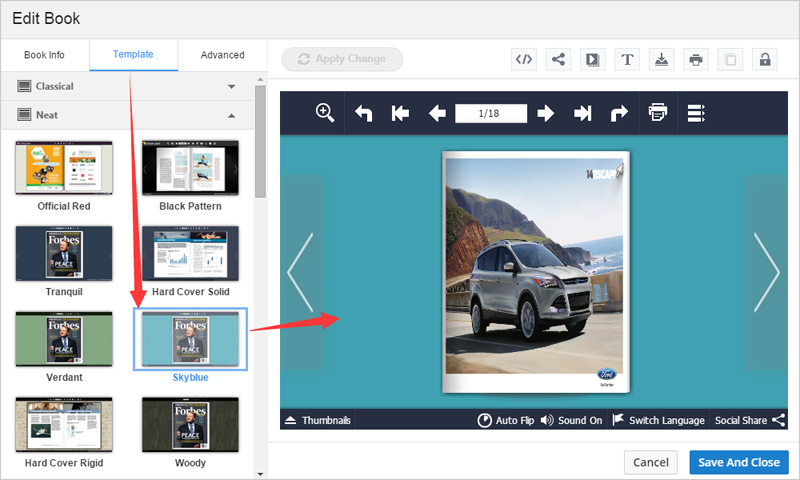Switch to the Book Info tab

click(44, 55)
